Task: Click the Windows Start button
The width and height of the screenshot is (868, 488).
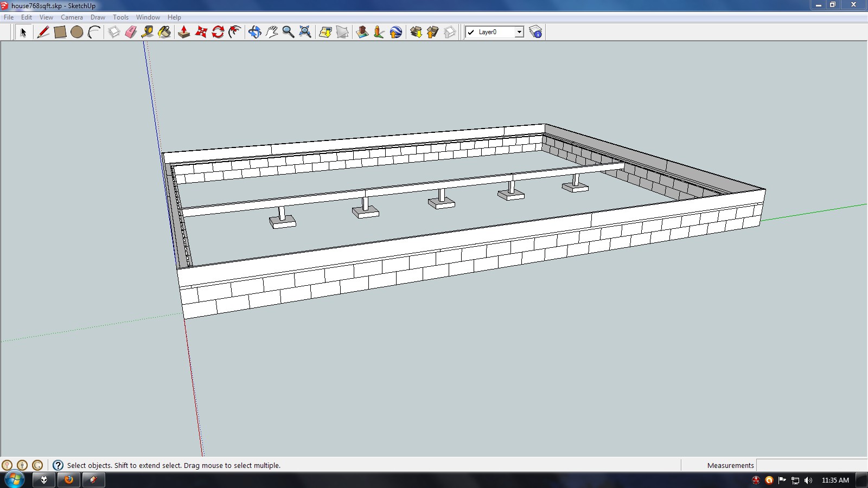Action: [14, 480]
